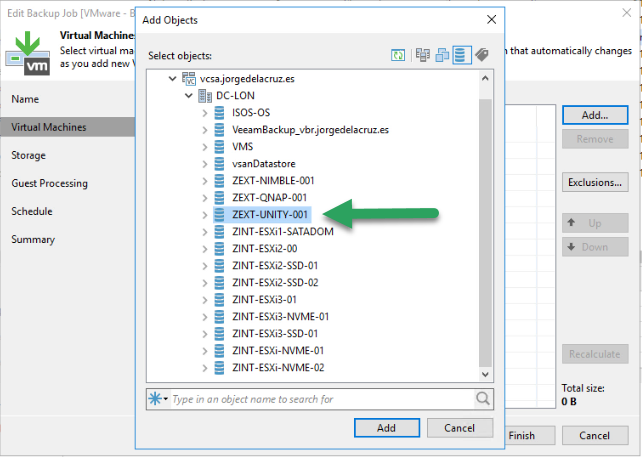
Task: Click the search magnifier icon
Action: click(483, 398)
